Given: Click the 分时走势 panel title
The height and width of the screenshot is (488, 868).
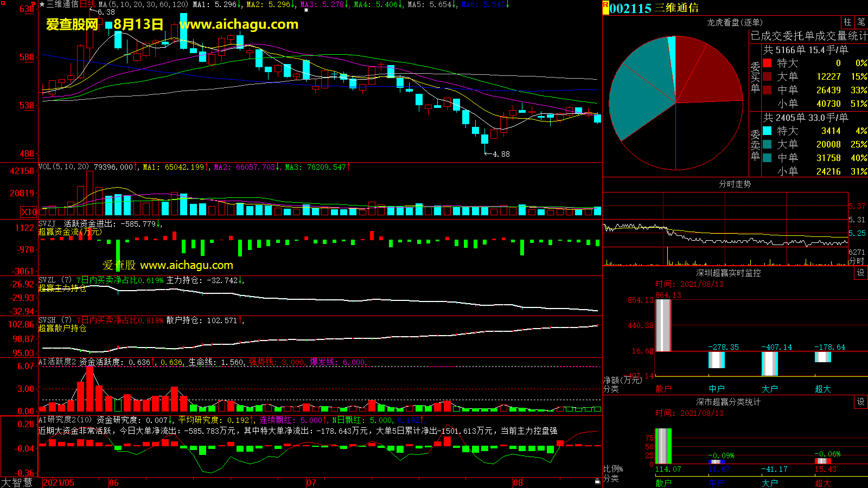Looking at the screenshot, I should [x=735, y=184].
